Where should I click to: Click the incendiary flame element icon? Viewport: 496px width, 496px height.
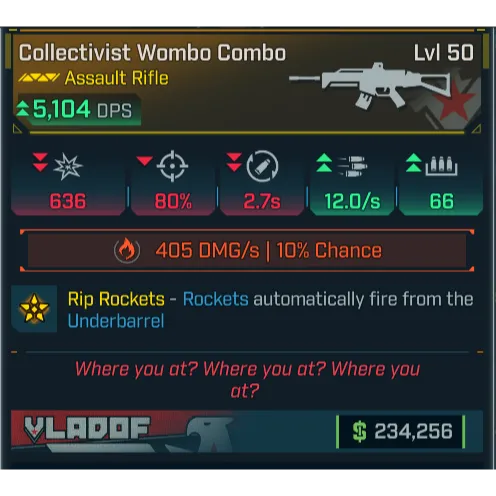pyautogui.click(x=127, y=250)
